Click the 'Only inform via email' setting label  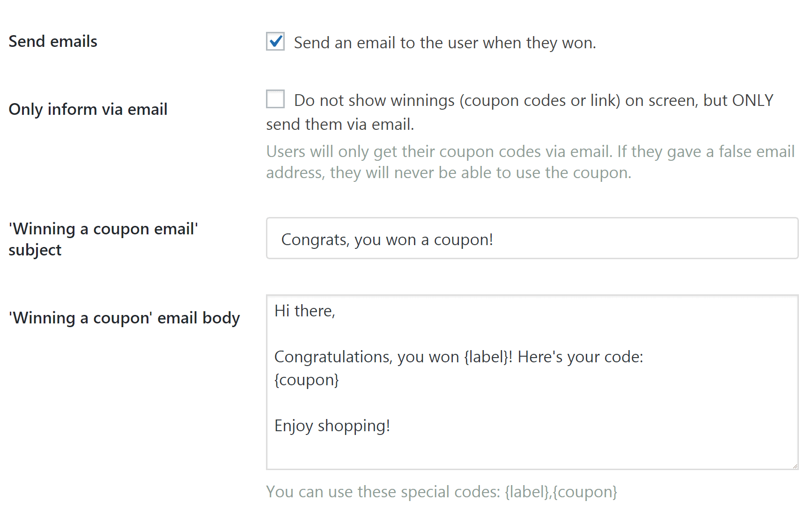point(88,110)
